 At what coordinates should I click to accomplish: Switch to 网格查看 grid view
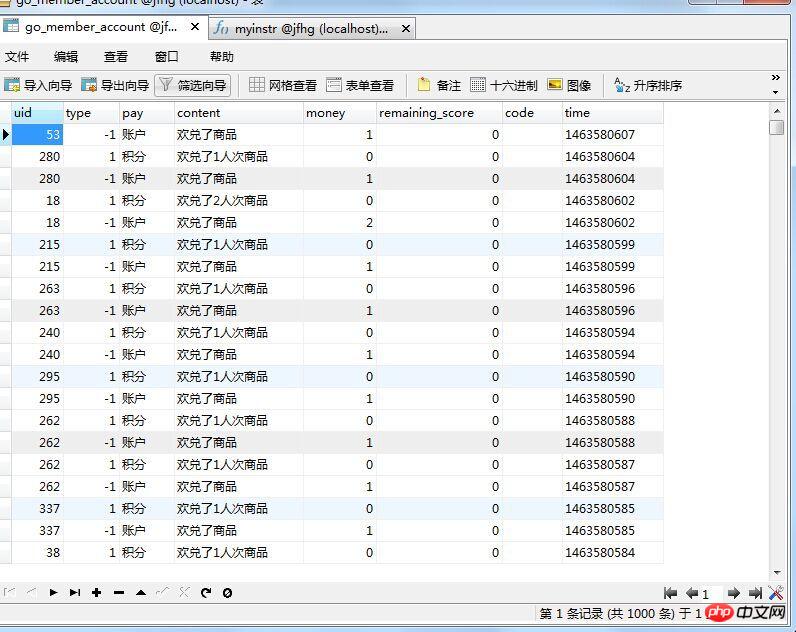(283, 86)
